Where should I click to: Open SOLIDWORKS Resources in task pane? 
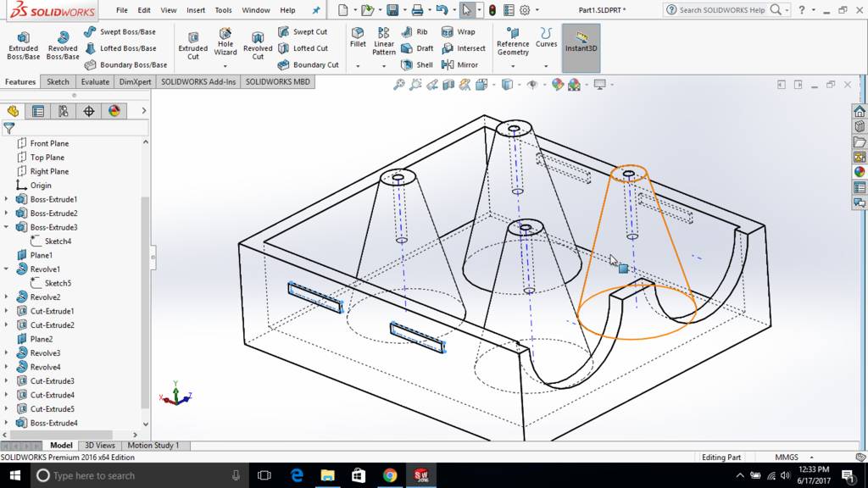tap(860, 111)
